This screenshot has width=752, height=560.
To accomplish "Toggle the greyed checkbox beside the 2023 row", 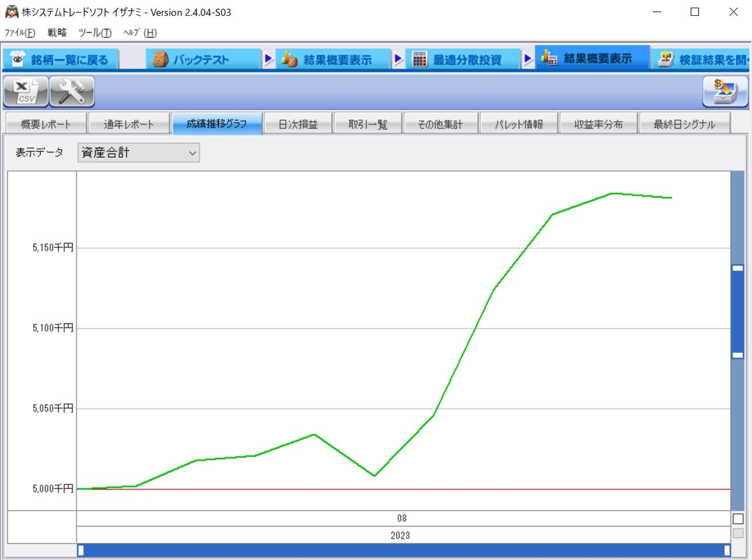I will [738, 534].
